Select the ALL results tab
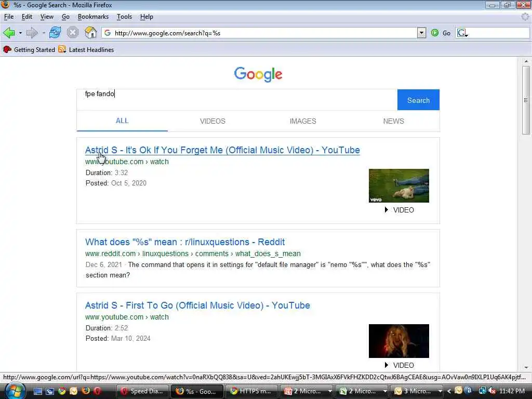The image size is (532, 399). pos(122,121)
